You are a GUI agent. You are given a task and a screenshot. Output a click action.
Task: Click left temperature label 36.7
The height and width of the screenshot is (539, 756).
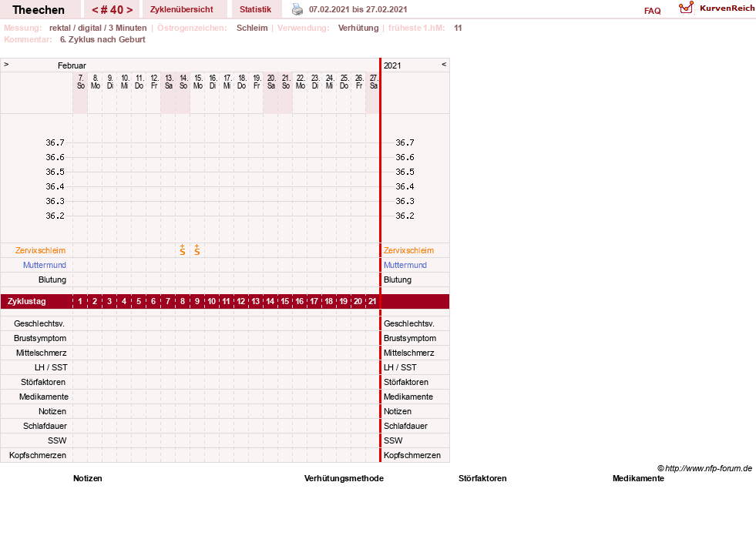point(55,142)
